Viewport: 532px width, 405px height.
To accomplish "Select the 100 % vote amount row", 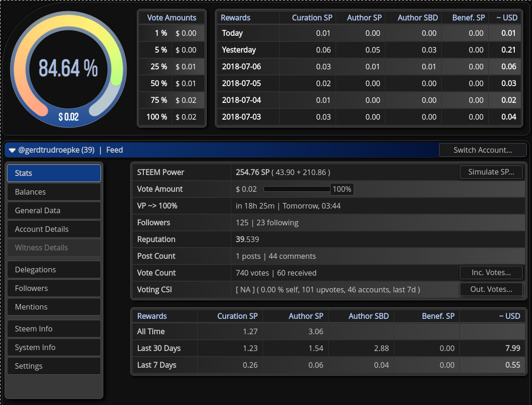I will [x=172, y=117].
